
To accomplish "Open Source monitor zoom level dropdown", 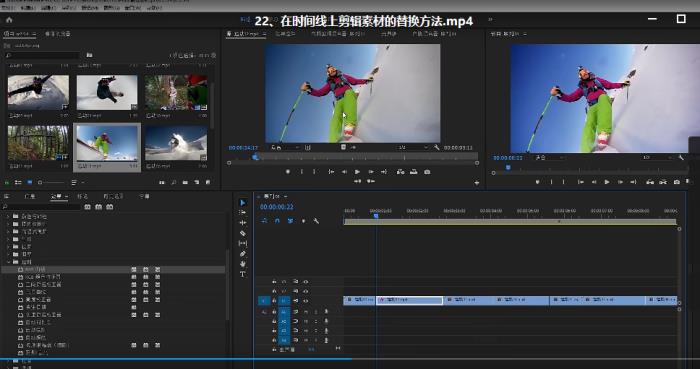I will (285, 147).
